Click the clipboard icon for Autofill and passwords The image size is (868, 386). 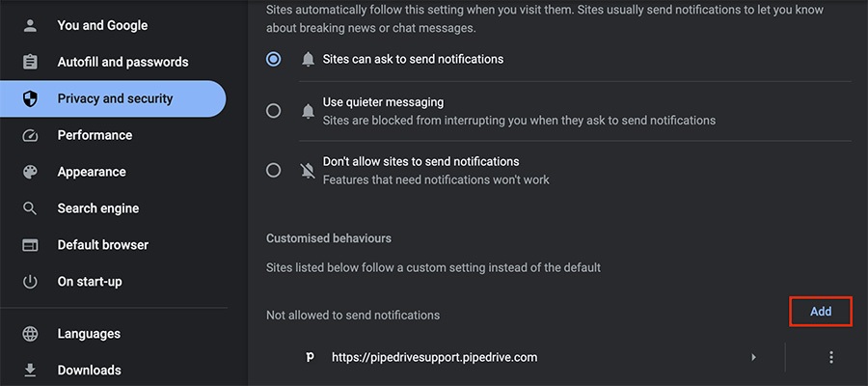coord(30,62)
